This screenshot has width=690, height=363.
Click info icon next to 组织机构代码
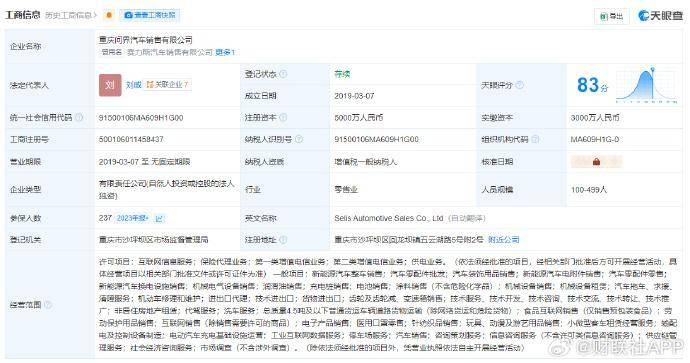535,139
